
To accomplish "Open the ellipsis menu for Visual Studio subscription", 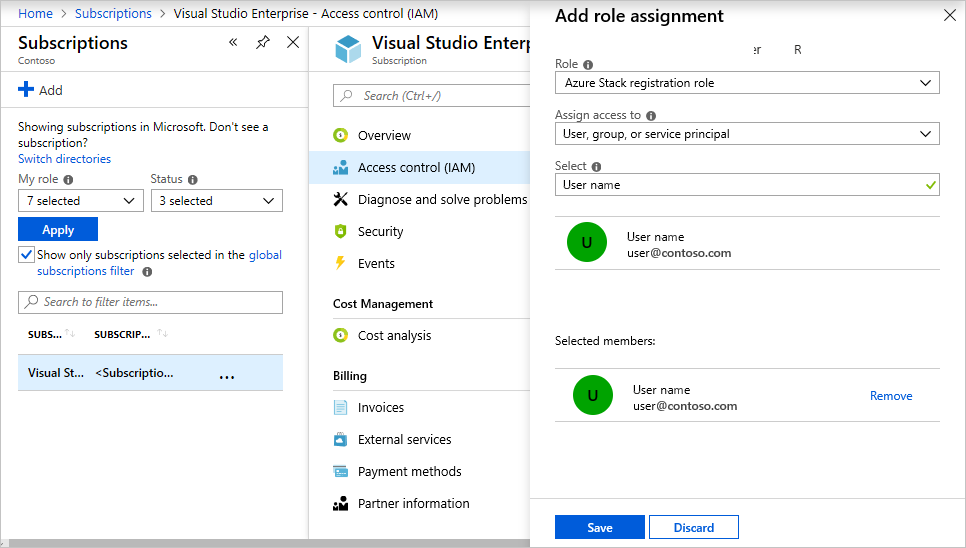I will tap(227, 374).
